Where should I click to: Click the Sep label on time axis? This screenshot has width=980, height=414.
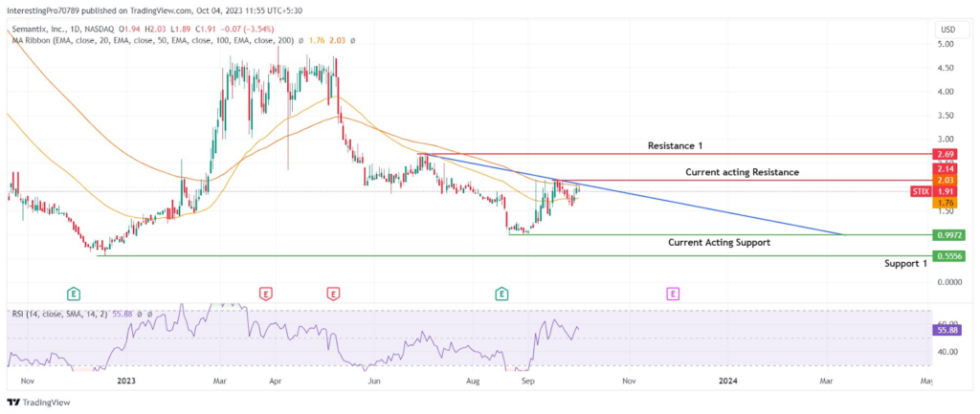[528, 380]
